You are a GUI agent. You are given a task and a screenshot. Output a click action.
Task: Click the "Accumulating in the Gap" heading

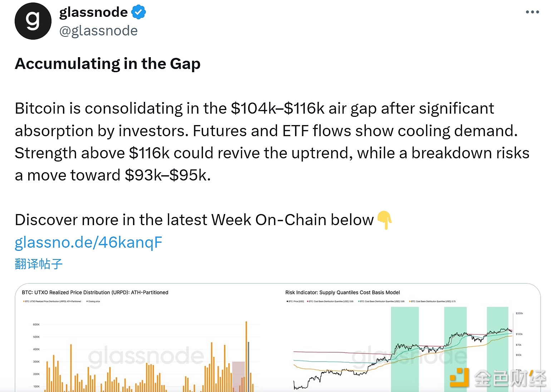[108, 64]
